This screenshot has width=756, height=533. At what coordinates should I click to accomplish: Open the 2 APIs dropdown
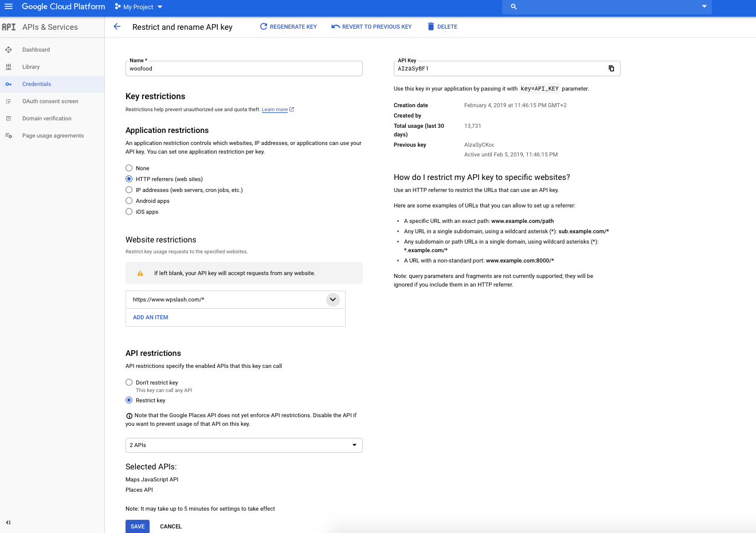tap(244, 445)
